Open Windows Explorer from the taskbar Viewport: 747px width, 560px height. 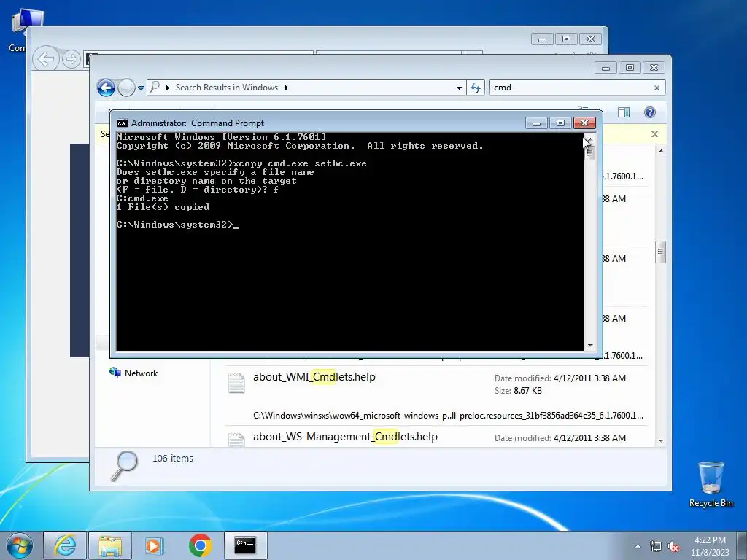point(110,545)
